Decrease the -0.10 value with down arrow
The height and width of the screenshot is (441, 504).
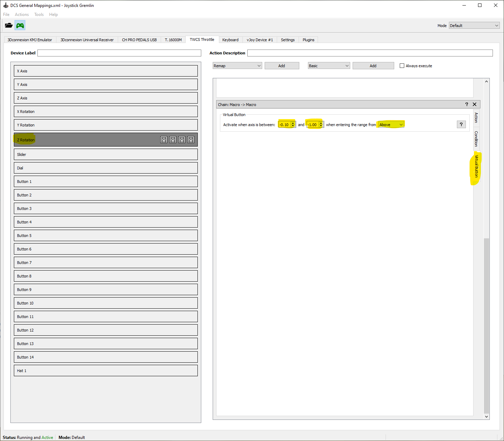coord(293,126)
